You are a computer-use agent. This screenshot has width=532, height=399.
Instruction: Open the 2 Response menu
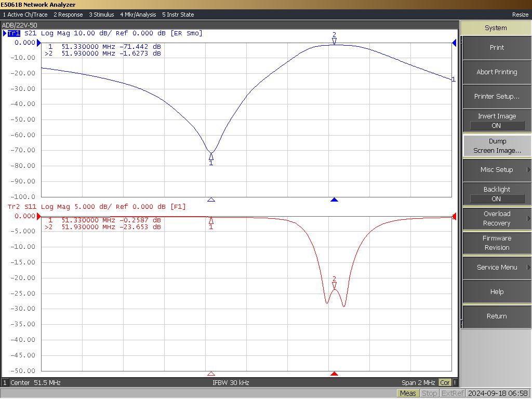click(x=68, y=15)
